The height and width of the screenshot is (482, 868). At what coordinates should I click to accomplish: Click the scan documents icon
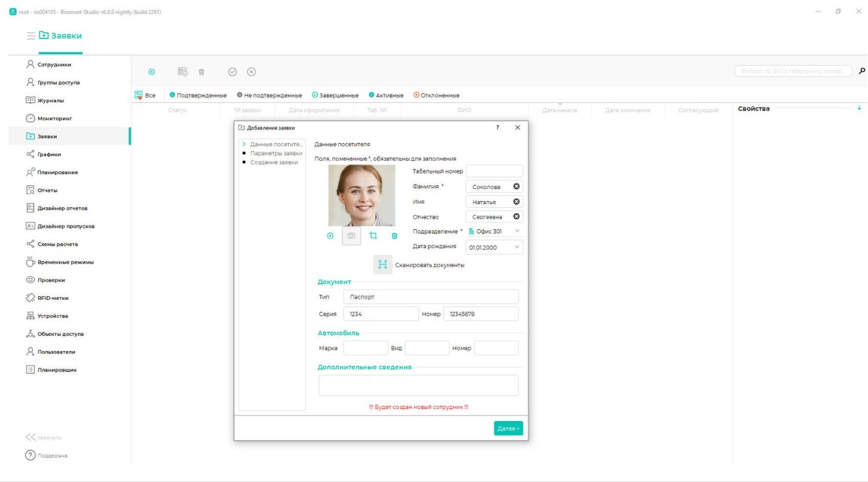[383, 264]
